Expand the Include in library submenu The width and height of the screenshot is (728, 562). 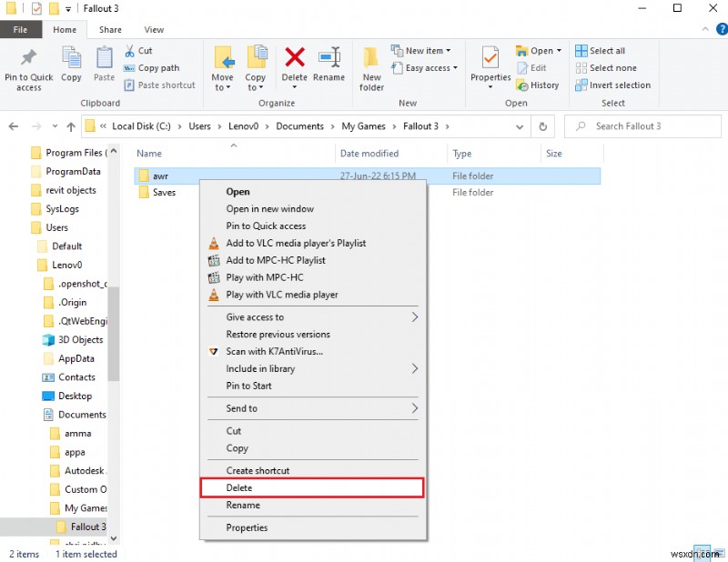coord(312,369)
